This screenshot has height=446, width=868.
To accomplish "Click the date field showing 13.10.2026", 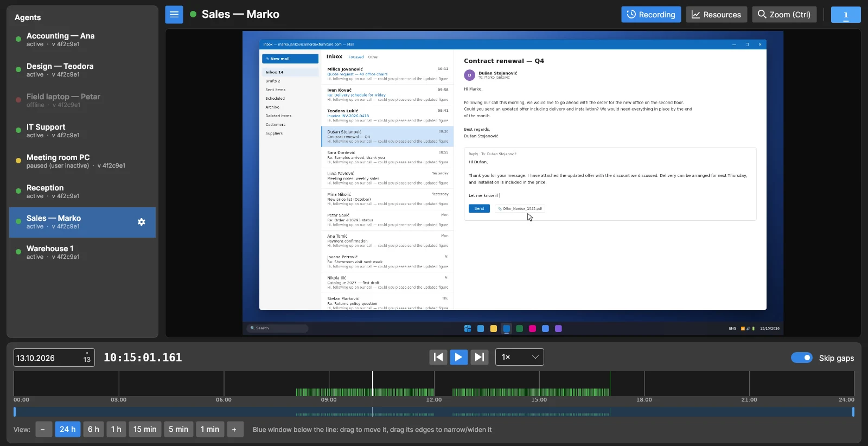I will click(x=54, y=358).
